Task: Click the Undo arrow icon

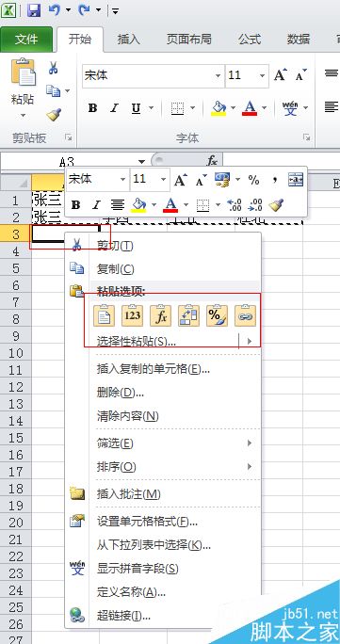Action: 55,9
